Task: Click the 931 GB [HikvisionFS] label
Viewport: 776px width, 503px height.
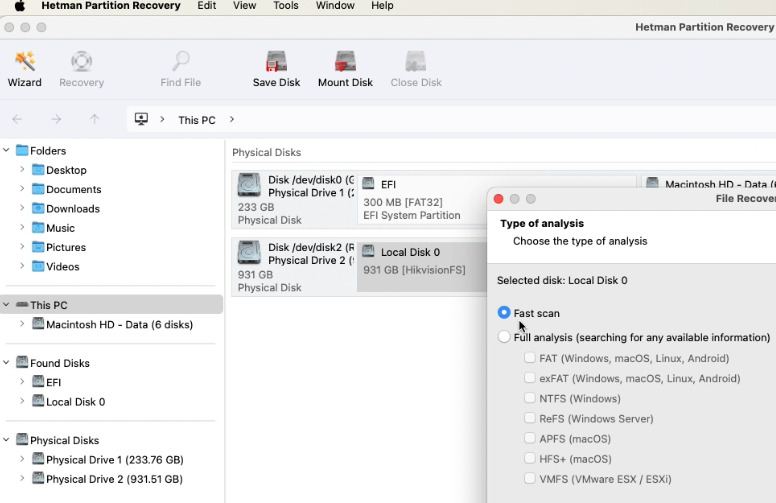Action: (414, 270)
